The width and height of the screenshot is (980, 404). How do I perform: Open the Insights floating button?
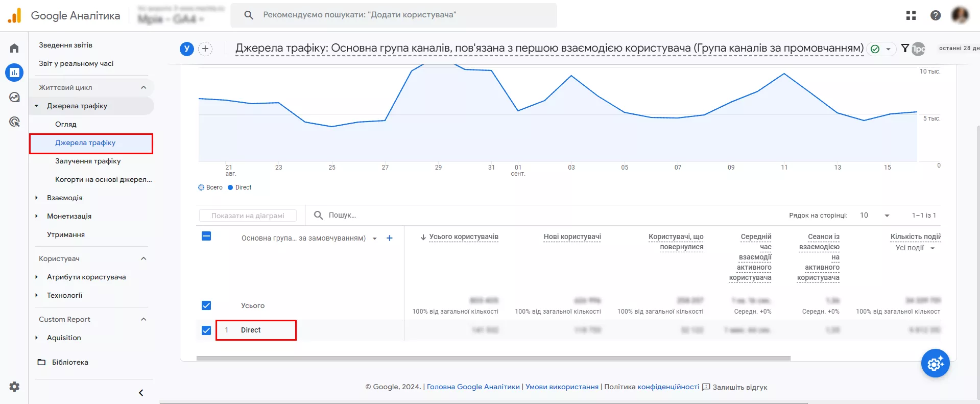point(936,363)
